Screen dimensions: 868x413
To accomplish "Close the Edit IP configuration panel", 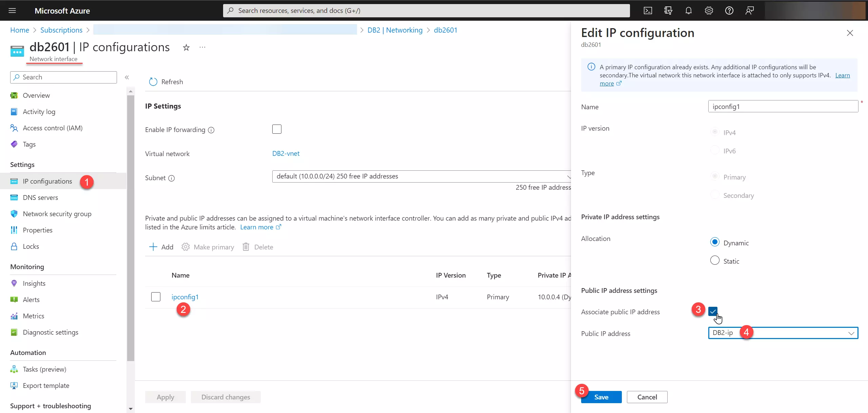I will pyautogui.click(x=850, y=33).
